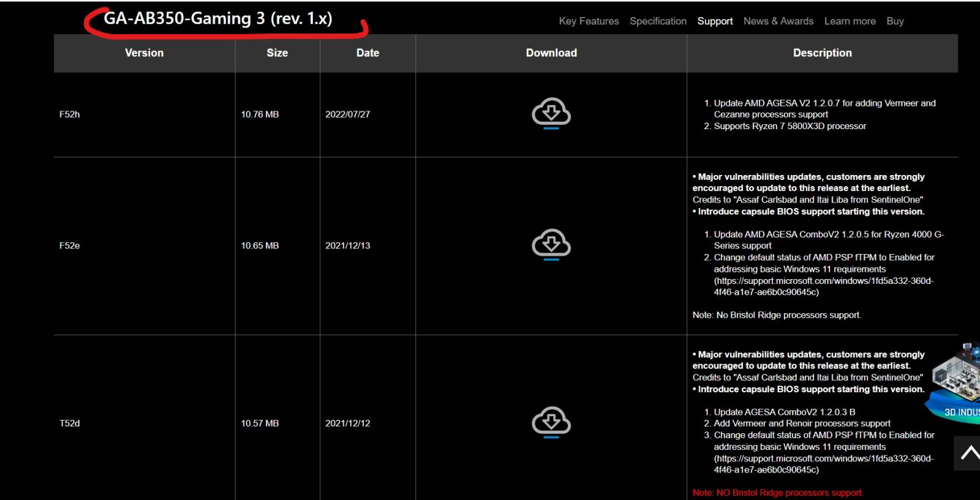Click the red Bristol Ridge note
This screenshot has width=980, height=500.
pyautogui.click(x=777, y=493)
